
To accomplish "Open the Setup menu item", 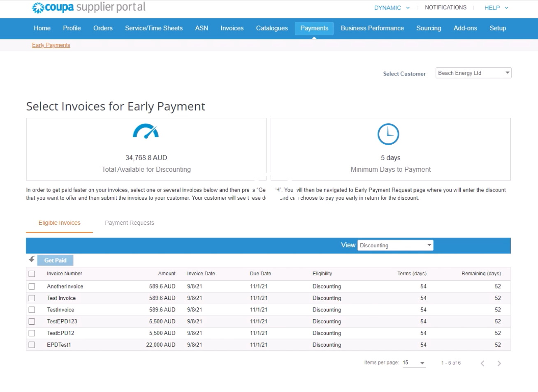I will click(x=498, y=28).
